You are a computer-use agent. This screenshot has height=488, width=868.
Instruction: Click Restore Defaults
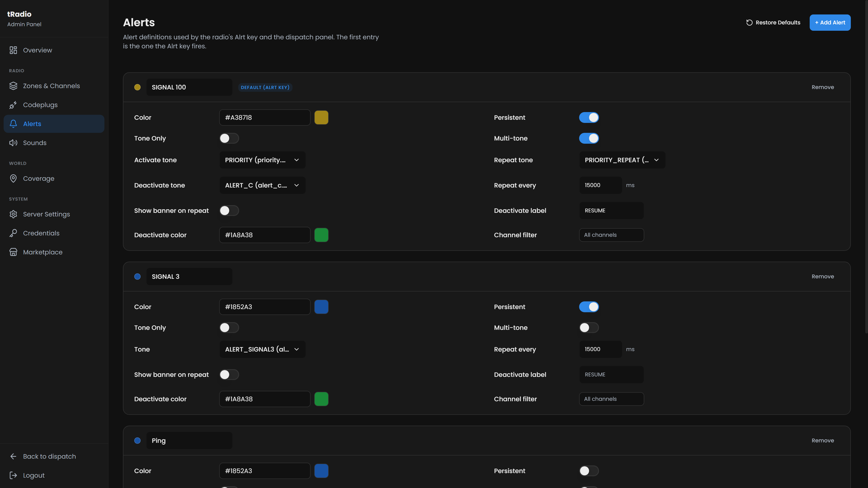click(773, 23)
